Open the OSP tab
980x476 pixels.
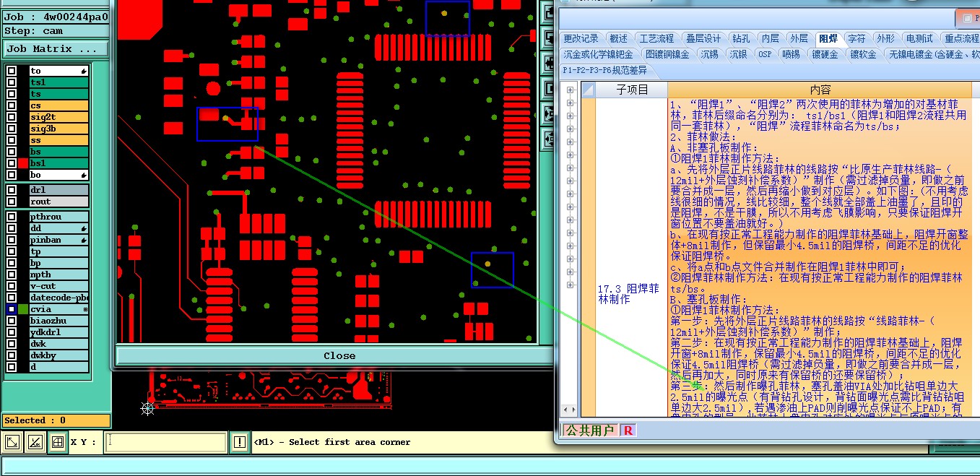click(765, 54)
